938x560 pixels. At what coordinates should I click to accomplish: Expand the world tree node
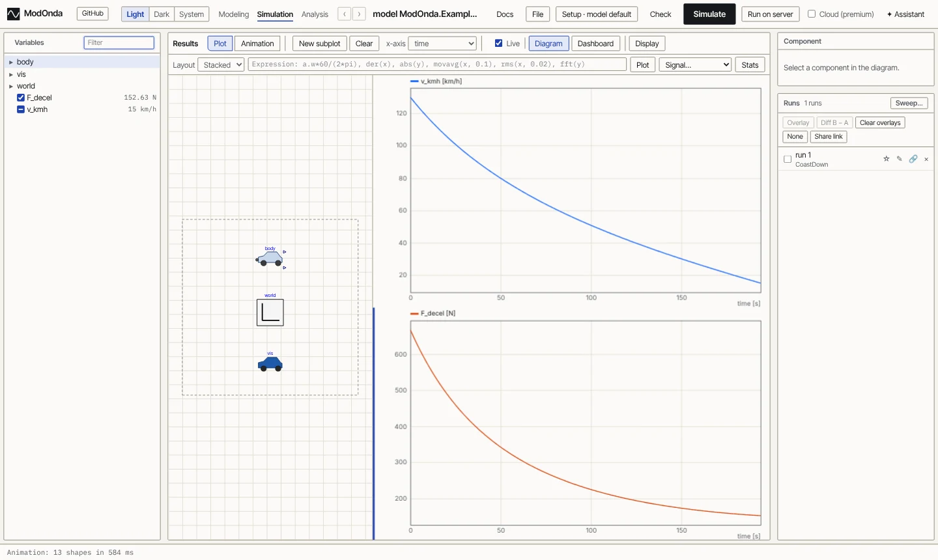pos(11,86)
